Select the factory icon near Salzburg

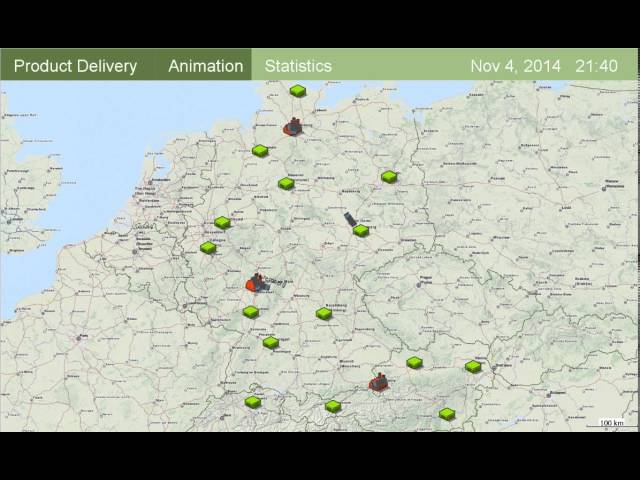(x=379, y=382)
